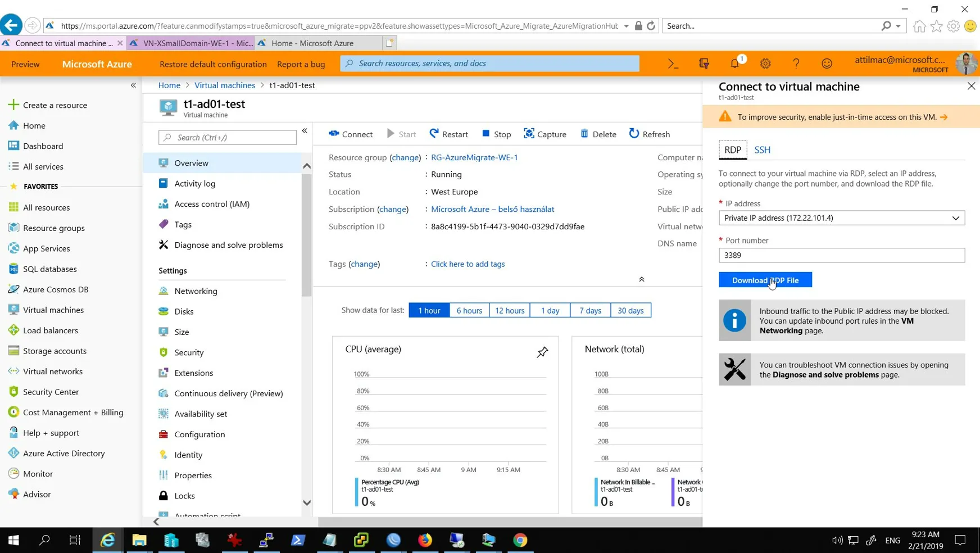Screen dimensions: 980x553
Task: Open Storage accounts in sidebar
Action: [48, 351]
